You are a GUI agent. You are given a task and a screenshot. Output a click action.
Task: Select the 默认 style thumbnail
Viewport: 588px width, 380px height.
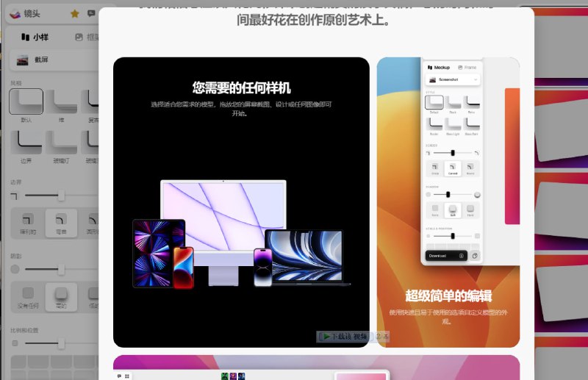click(x=26, y=101)
